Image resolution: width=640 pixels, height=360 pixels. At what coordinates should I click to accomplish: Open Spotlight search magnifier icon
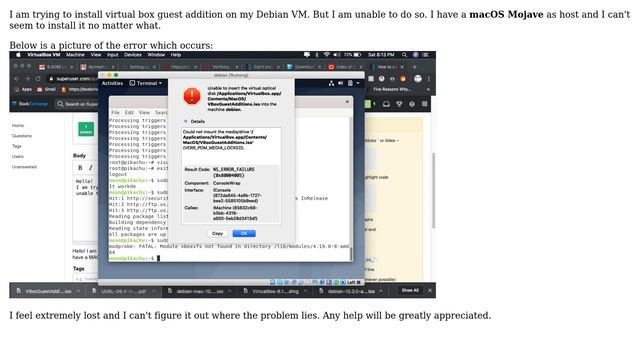[404, 55]
